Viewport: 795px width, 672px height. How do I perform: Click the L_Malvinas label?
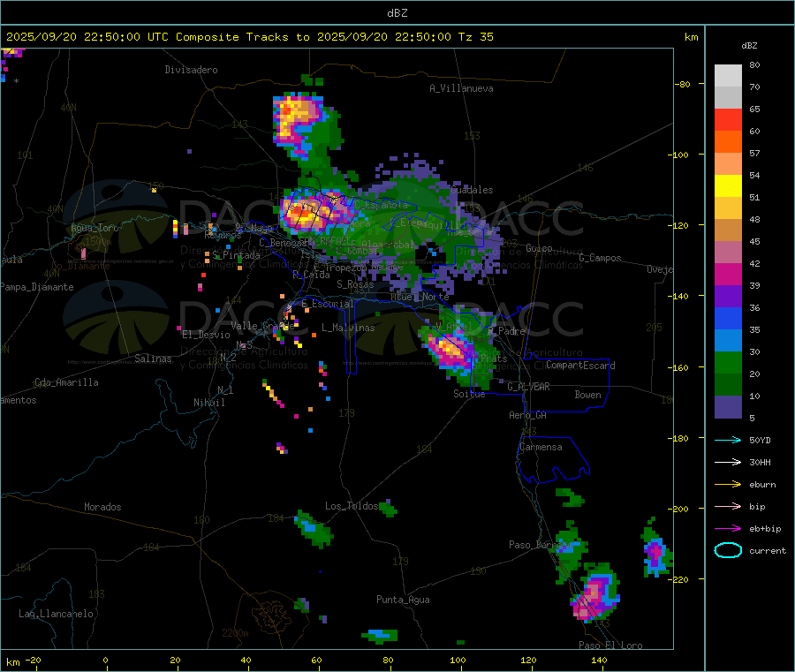348,328
